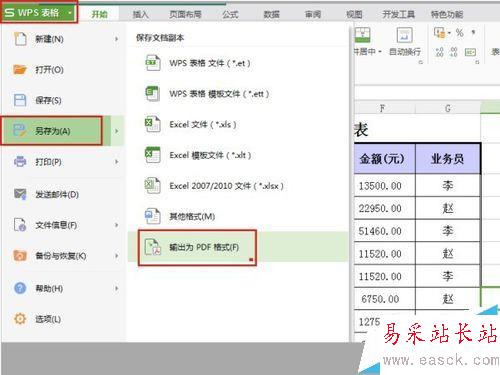Expand the 帮助(H) submenu arrow

[116, 288]
